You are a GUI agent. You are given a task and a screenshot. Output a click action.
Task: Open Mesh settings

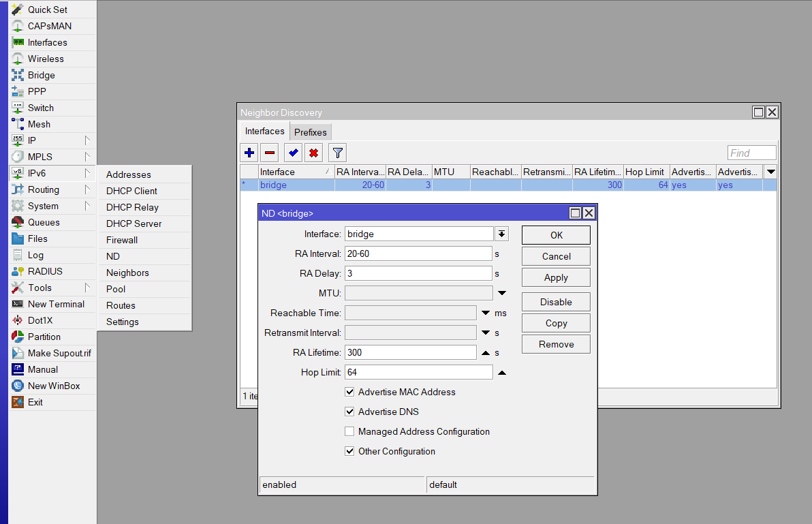click(x=52, y=124)
